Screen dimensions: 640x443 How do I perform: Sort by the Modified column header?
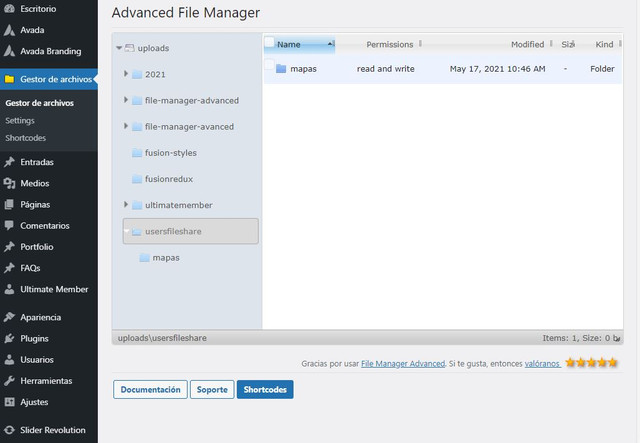(527, 45)
